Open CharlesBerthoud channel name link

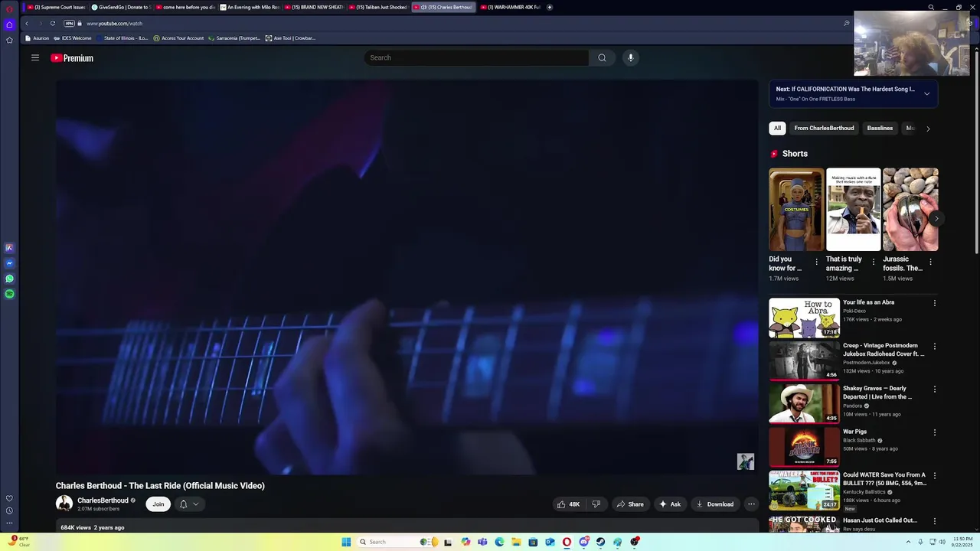point(103,500)
